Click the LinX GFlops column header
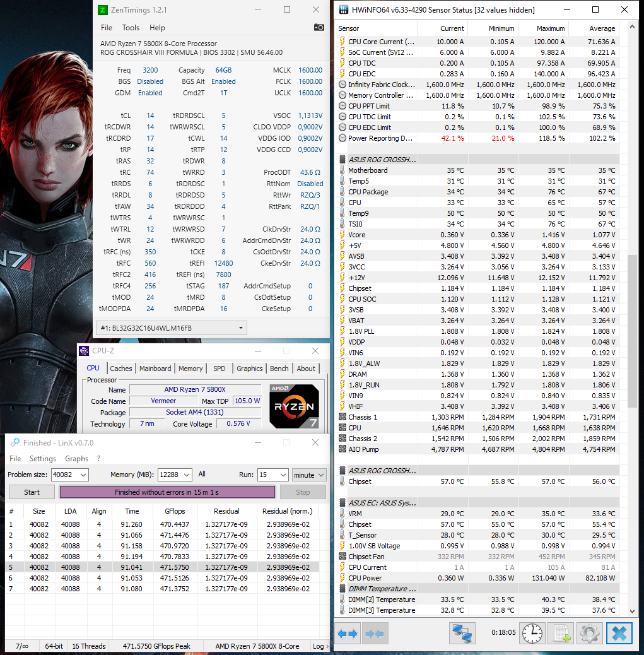 tap(175, 511)
